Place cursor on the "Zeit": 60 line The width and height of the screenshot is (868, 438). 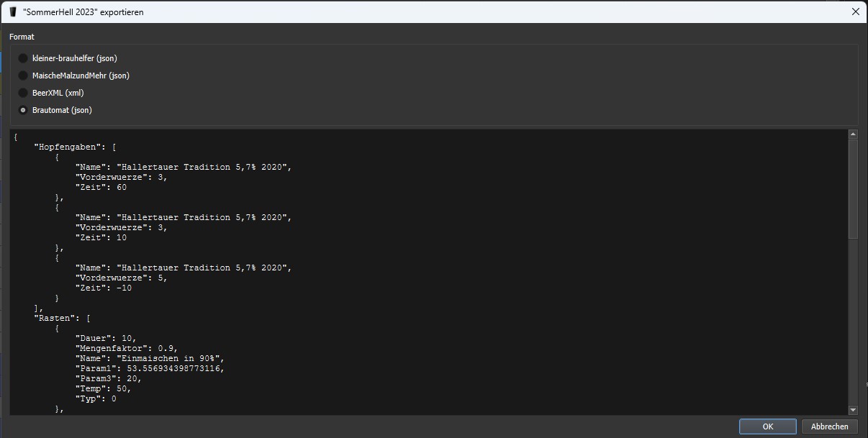click(101, 187)
